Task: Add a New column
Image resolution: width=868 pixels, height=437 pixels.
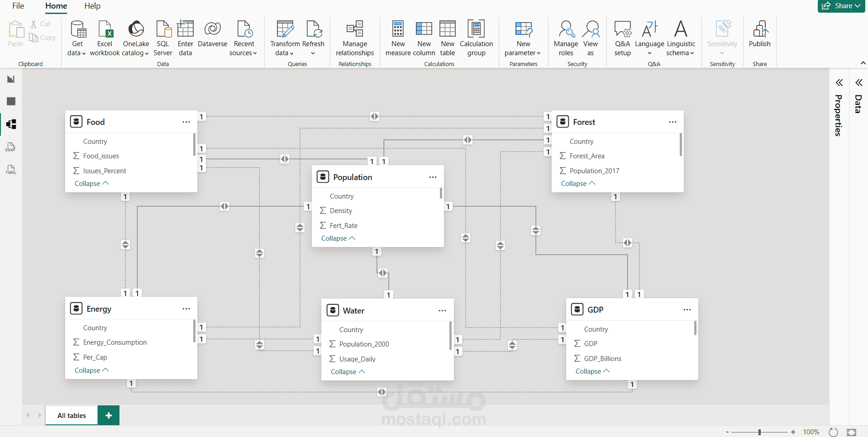Action: 424,38
